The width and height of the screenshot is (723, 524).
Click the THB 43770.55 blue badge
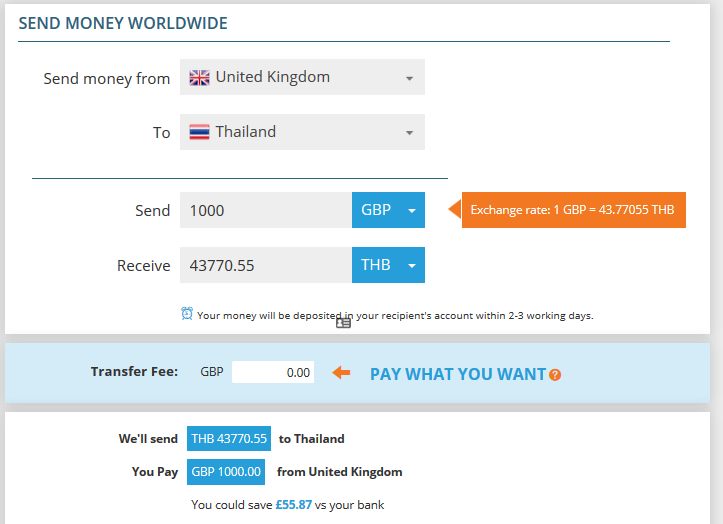pos(229,438)
